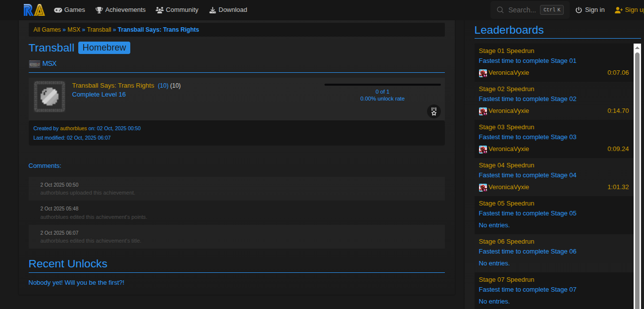Click VeronicaVyxie avatar in Stage 01 row
This screenshot has width=644, height=309.
483,73
